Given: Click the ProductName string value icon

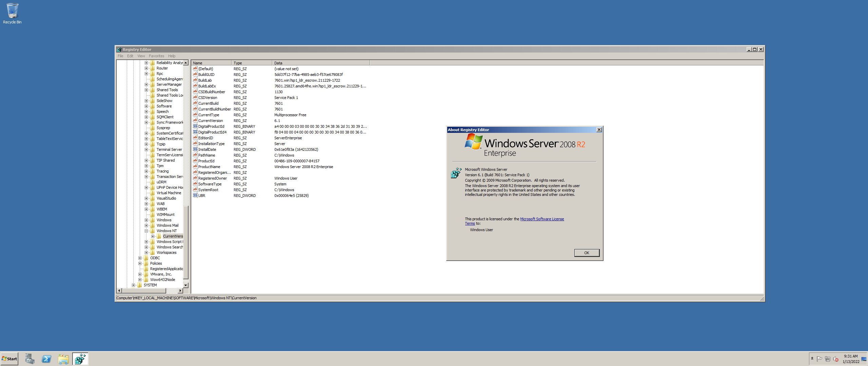Looking at the screenshot, I should point(195,166).
